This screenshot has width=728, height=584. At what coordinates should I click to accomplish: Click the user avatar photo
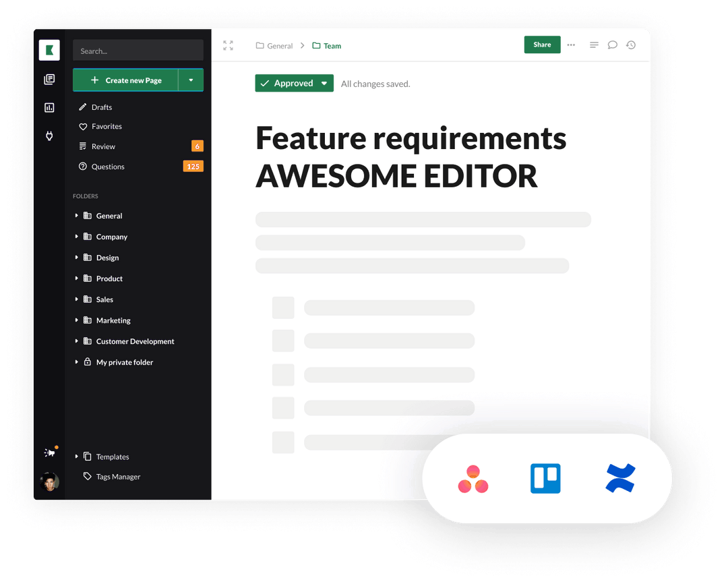pyautogui.click(x=49, y=481)
